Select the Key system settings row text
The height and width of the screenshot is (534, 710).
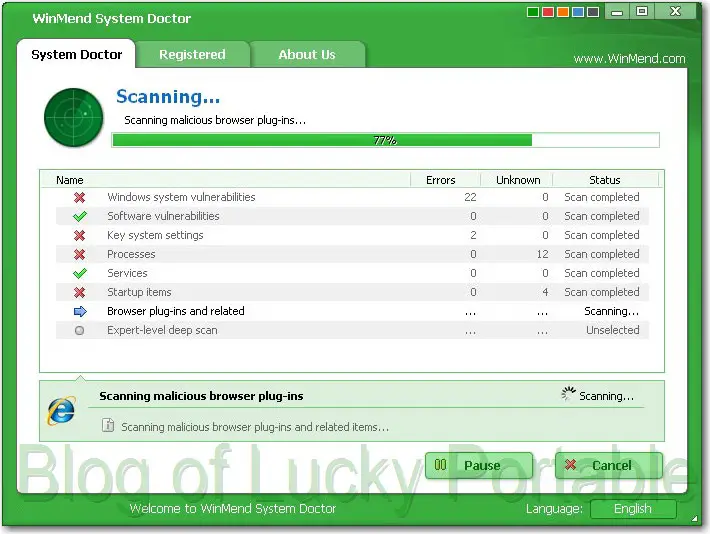point(155,235)
